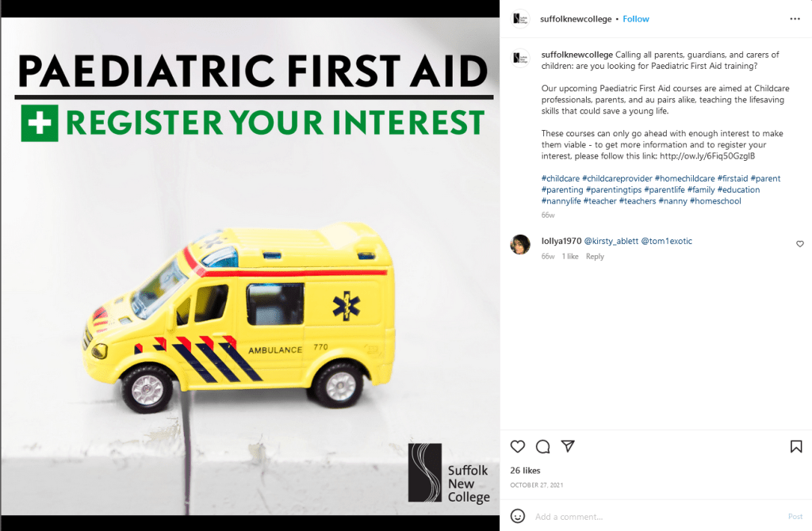Open the #childcareprovider hashtag
This screenshot has height=531, width=812.
coord(617,178)
